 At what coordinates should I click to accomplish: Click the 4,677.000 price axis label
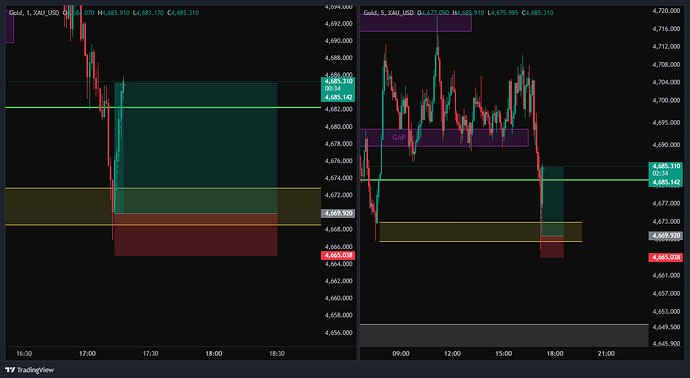coord(666,203)
